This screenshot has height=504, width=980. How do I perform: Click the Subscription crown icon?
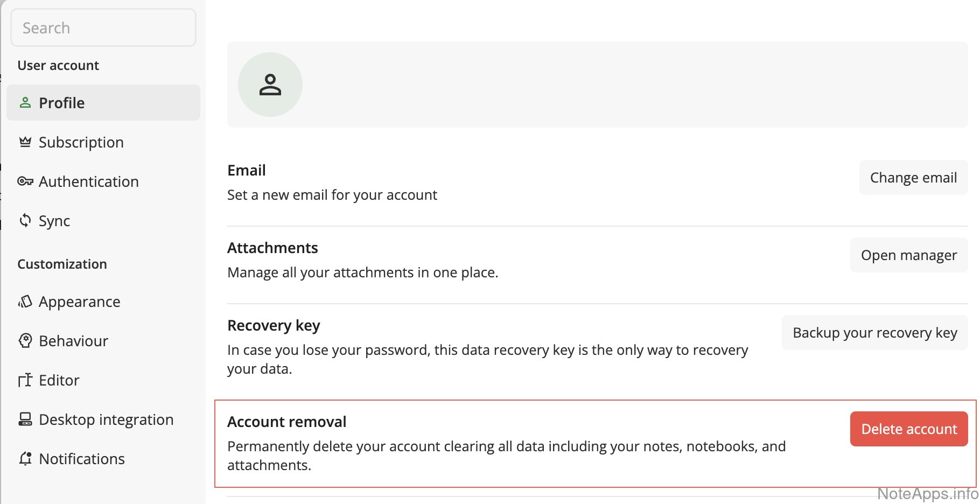25,142
